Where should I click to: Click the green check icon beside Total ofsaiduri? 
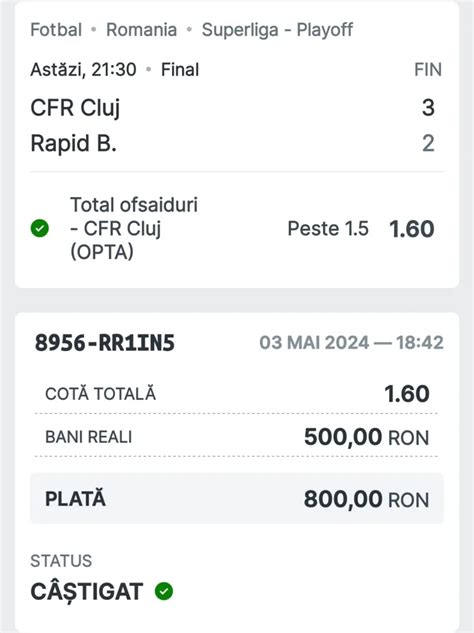click(x=40, y=228)
